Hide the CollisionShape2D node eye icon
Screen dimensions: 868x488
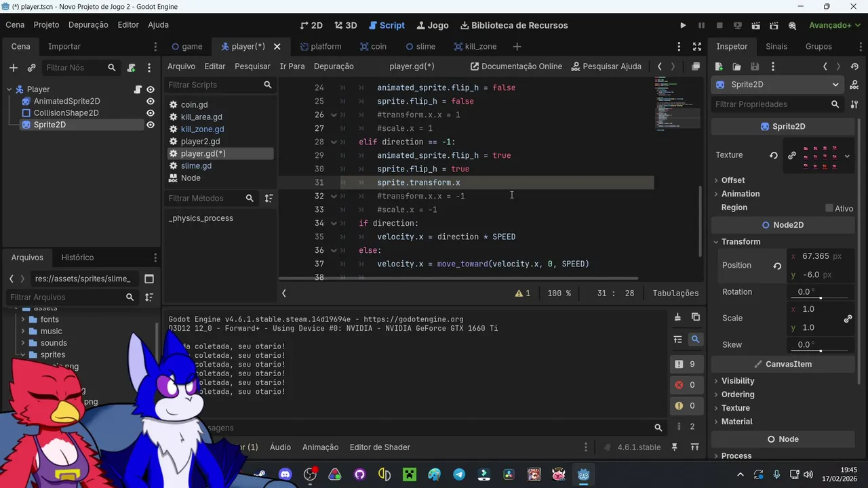coord(151,113)
